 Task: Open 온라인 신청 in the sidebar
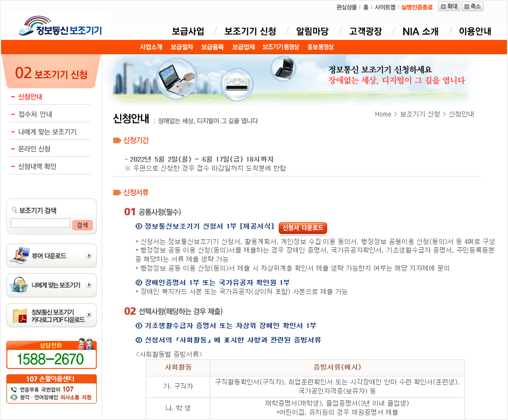click(34, 149)
